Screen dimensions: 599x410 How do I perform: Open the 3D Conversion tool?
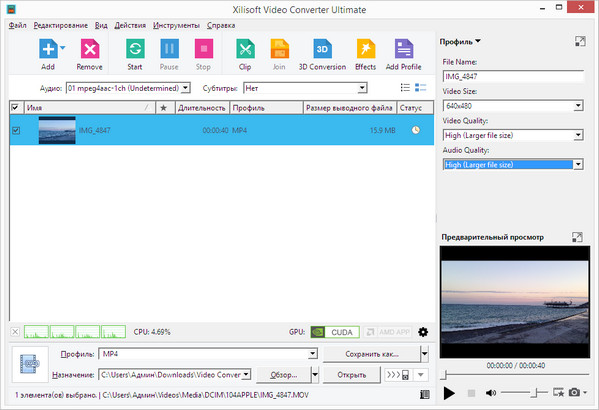(322, 49)
